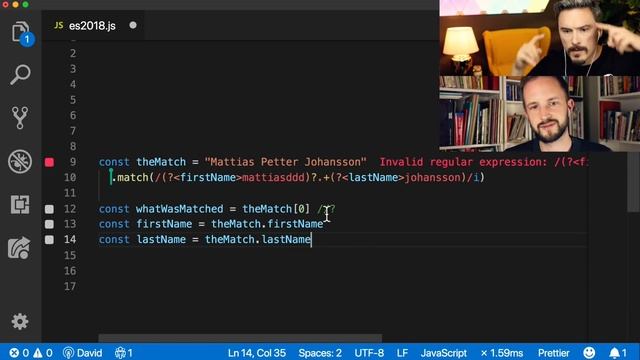Image resolution: width=640 pixels, height=360 pixels.
Task: Open the Manage gear icon
Action: tap(20, 322)
